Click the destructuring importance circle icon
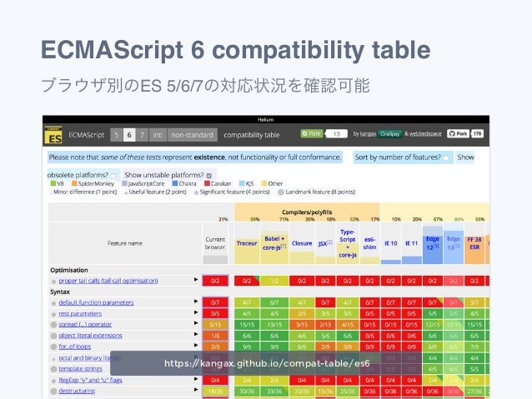The image size is (532, 399). (53, 392)
